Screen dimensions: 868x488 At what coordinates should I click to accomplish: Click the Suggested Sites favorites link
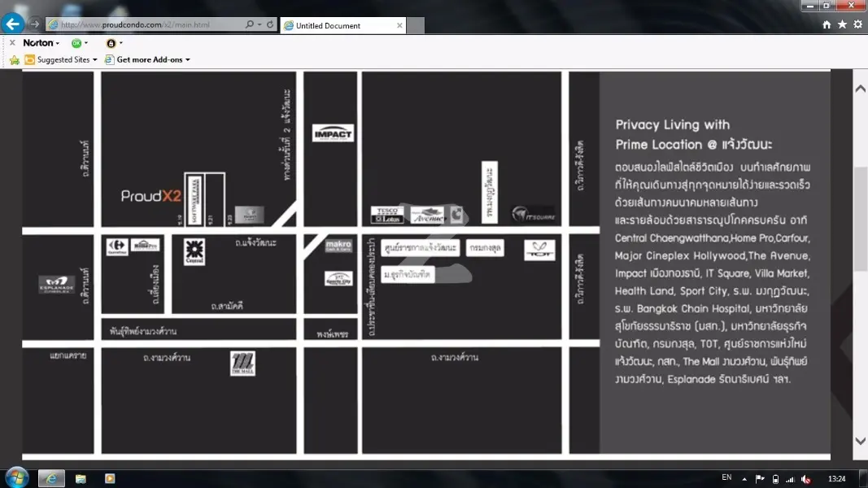[58, 59]
